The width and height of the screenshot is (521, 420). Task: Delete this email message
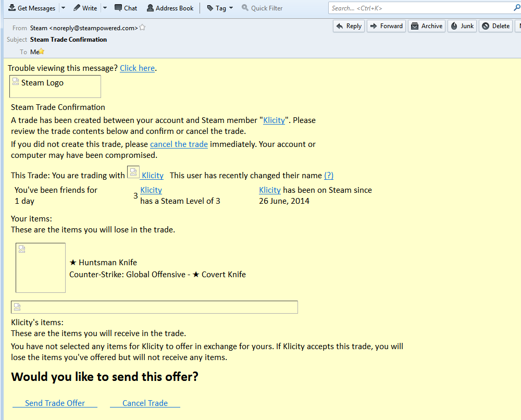pyautogui.click(x=496, y=26)
